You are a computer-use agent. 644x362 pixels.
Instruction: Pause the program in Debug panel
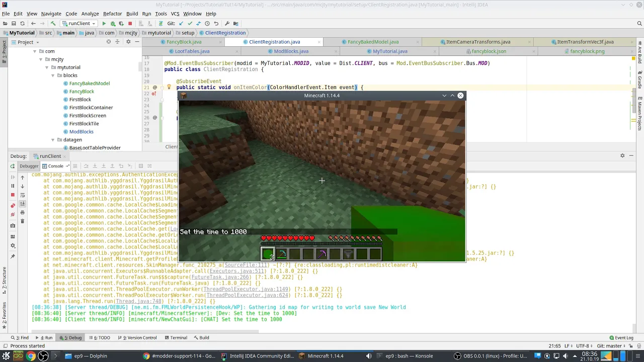(13, 186)
